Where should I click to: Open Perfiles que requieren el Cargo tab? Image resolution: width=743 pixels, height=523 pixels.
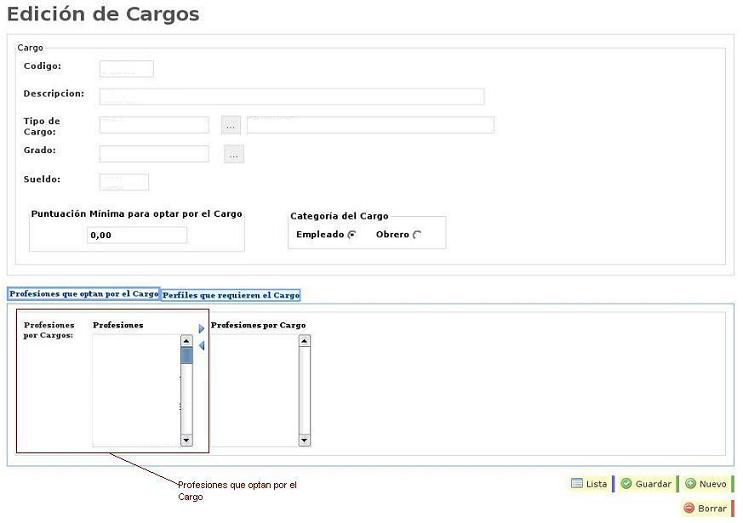tap(231, 295)
